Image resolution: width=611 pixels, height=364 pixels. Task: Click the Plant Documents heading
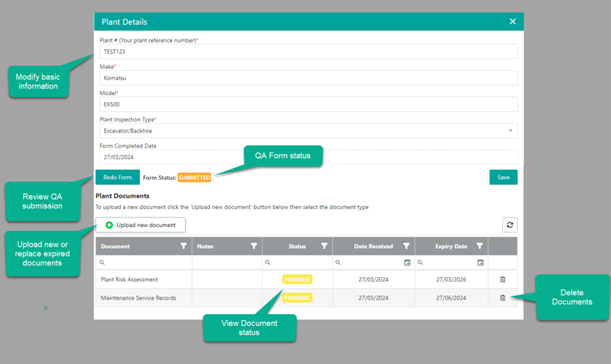[122, 195]
